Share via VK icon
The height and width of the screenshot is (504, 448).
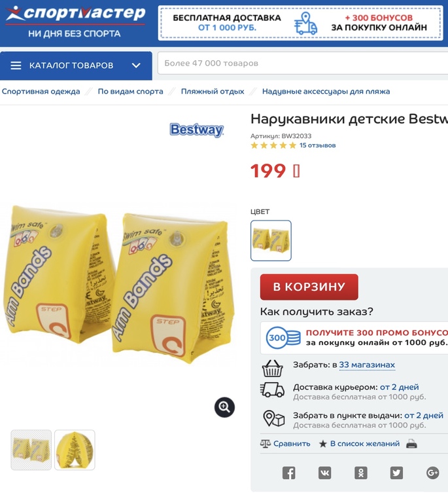click(x=324, y=473)
